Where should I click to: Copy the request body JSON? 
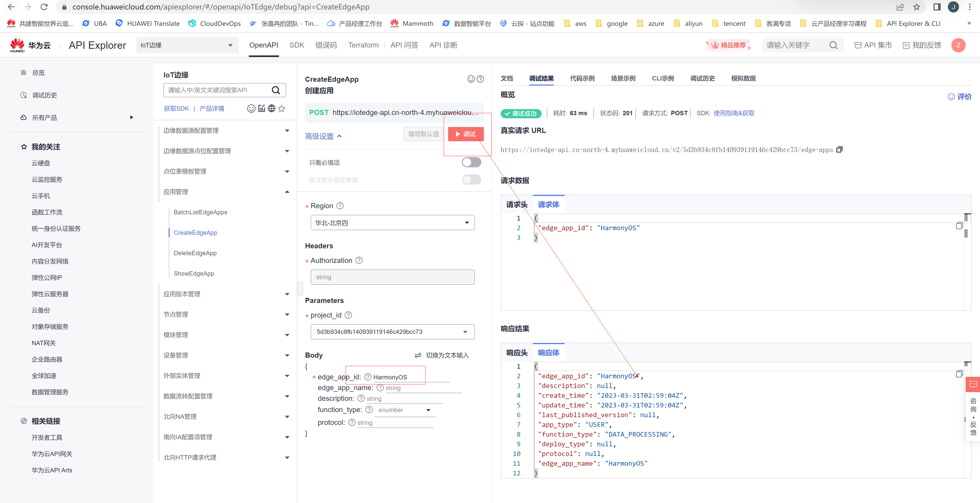[x=959, y=226]
